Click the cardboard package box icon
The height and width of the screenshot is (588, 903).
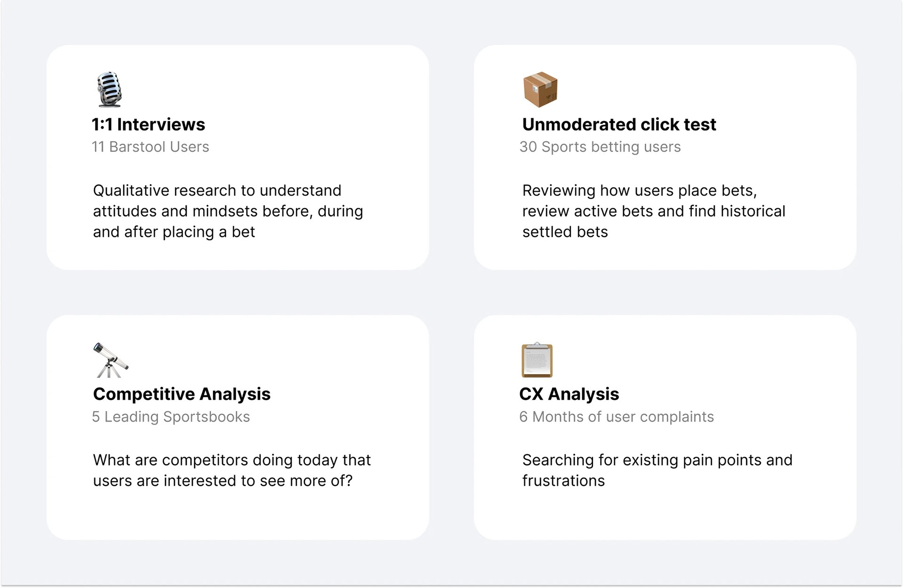coord(540,89)
